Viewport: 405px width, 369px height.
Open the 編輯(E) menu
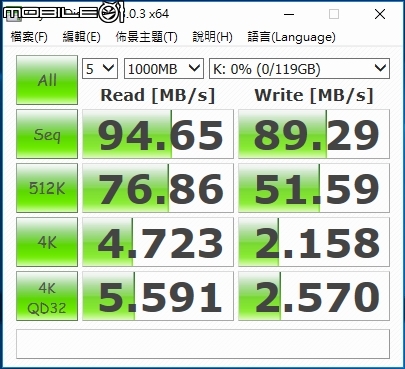[x=82, y=37]
